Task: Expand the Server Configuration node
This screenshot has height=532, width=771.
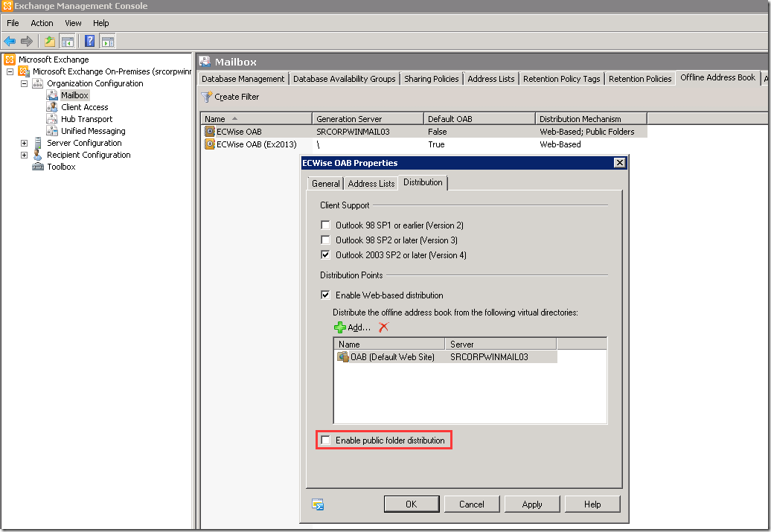Action: tap(24, 143)
